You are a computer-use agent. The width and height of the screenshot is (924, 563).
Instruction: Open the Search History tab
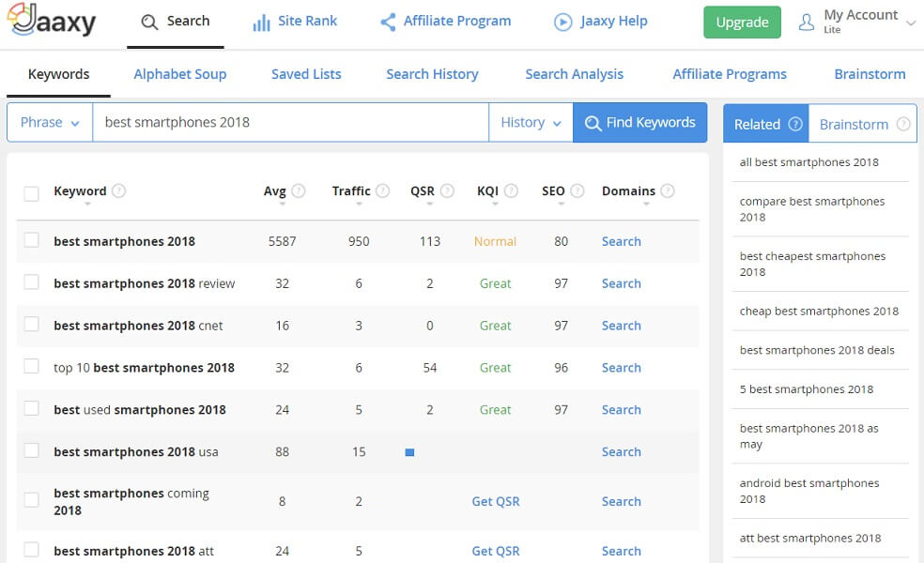point(432,74)
